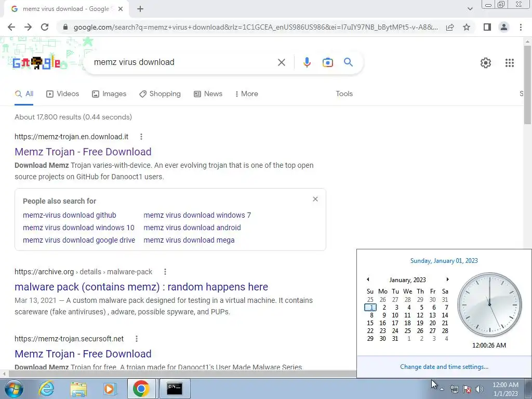The height and width of the screenshot is (399, 532).
Task: Open the tab search dropdown arrow
Action: [x=470, y=9]
